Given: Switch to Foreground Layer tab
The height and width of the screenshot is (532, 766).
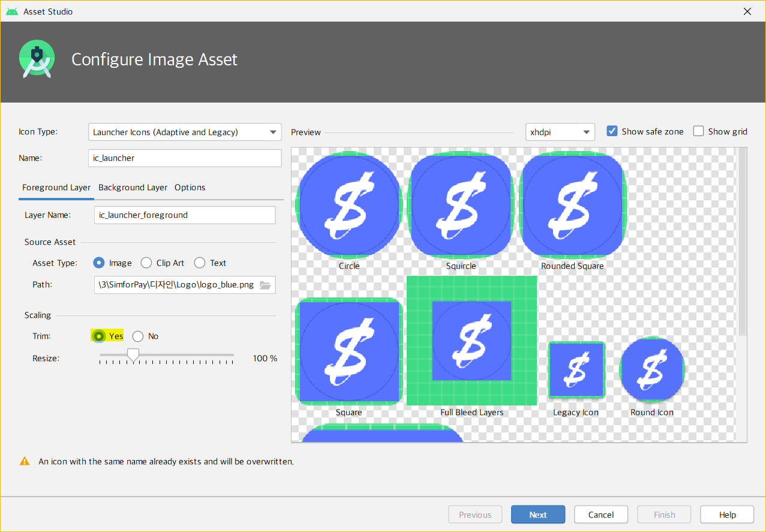Looking at the screenshot, I should coord(56,188).
